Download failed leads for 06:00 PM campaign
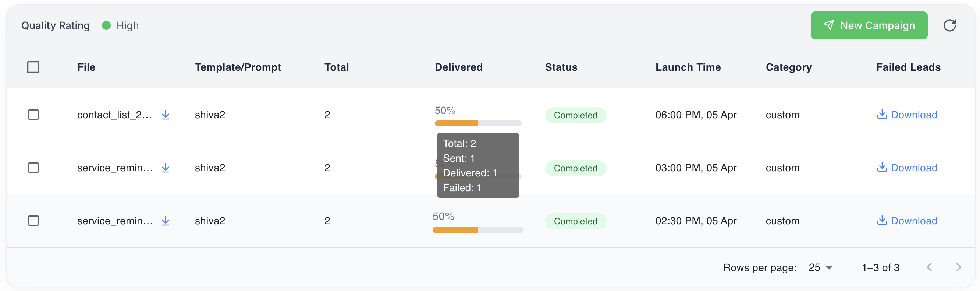Viewport: 980px width, 291px height. coord(906,115)
